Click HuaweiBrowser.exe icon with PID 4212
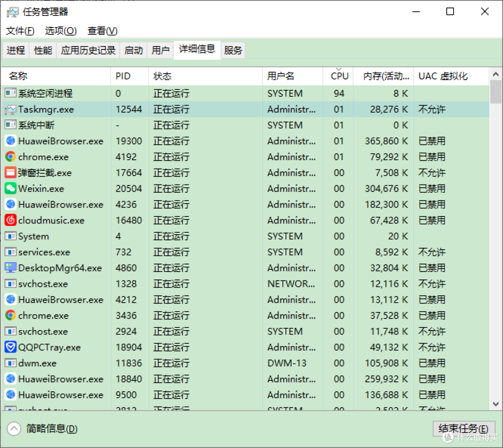503x448 pixels. coord(10,299)
